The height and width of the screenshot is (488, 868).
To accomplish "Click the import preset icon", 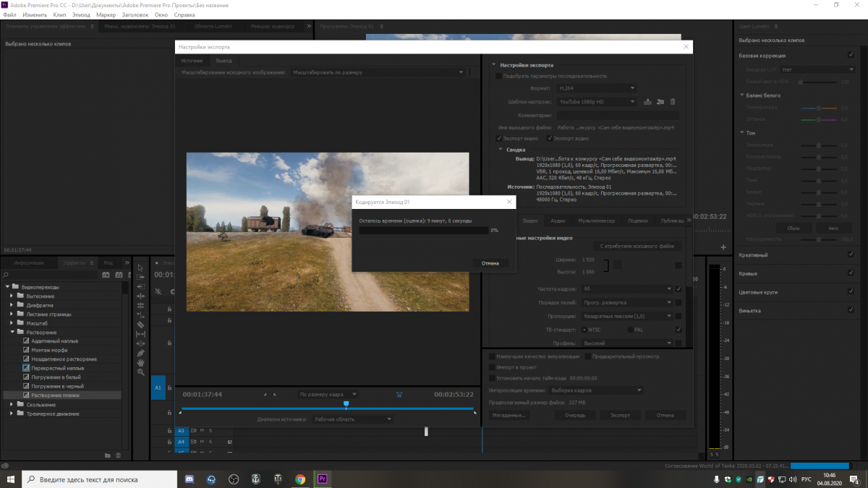I will [x=660, y=102].
